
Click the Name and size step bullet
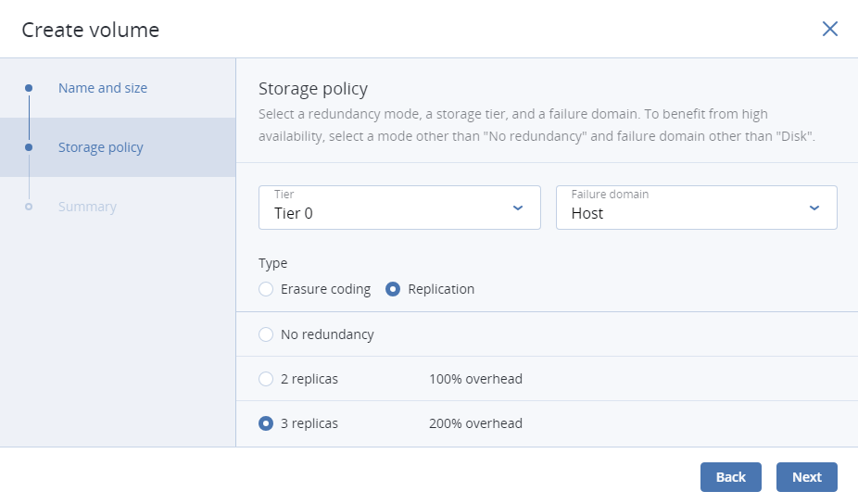click(x=29, y=88)
